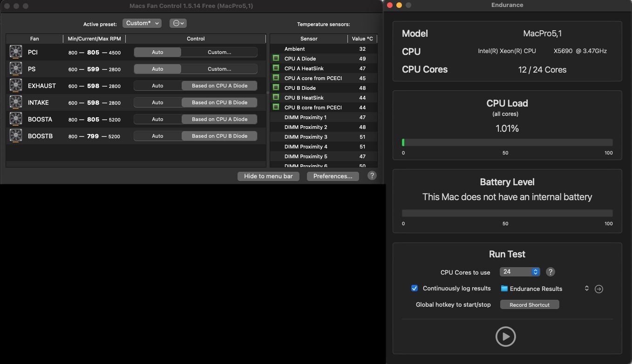Set PCI fan to Auto

click(157, 52)
